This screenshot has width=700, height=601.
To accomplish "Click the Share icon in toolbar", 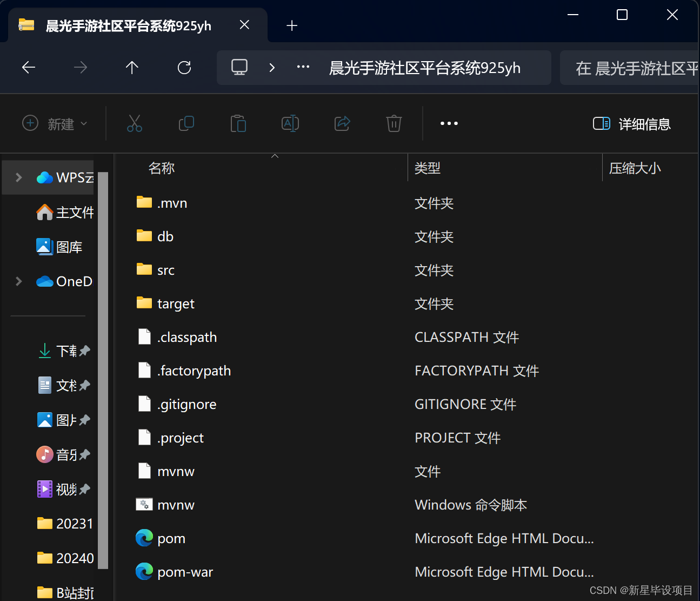I will pos(342,123).
